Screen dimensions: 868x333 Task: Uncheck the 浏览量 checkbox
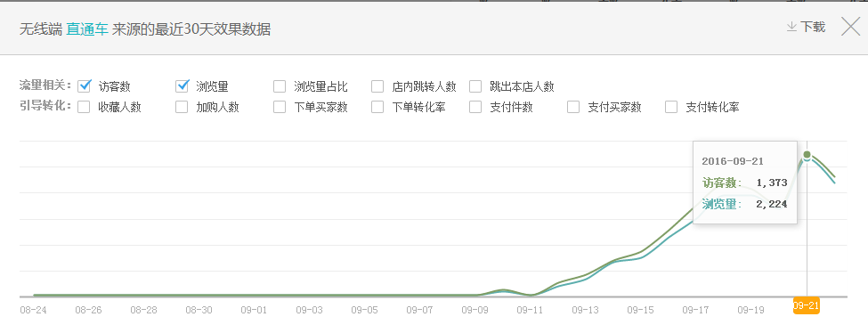(x=183, y=85)
